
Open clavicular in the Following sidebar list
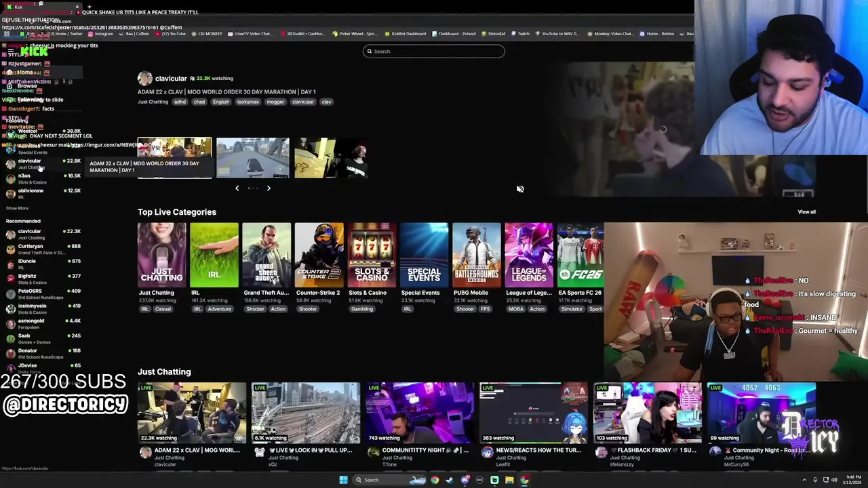pos(43,163)
